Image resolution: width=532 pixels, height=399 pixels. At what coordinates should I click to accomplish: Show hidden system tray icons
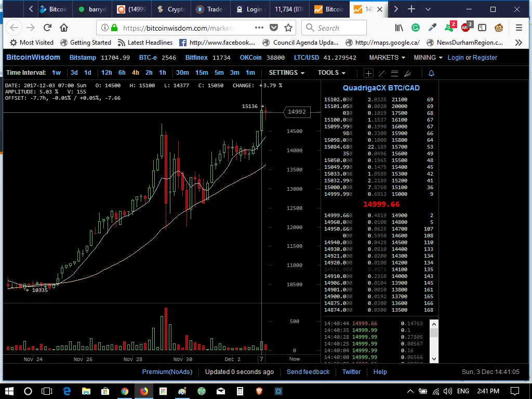click(410, 391)
